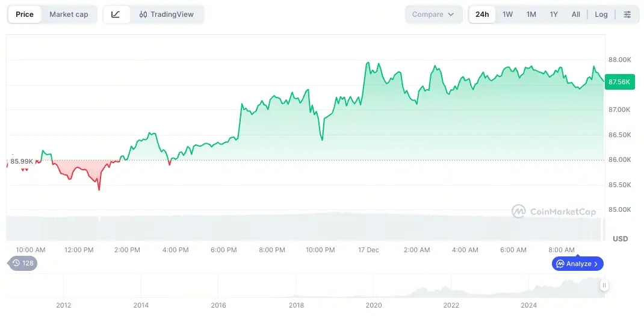This screenshot has height=316, width=644.
Task: Click the green 87.56K current price tag
Action: (x=619, y=82)
